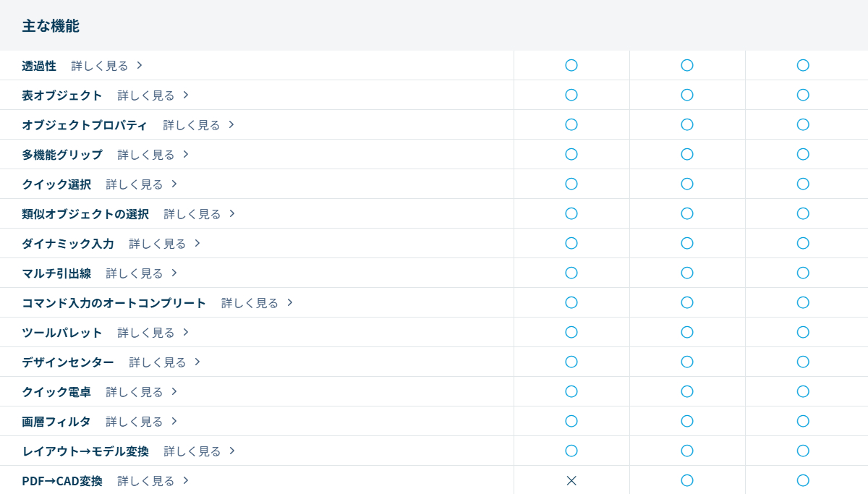Click the chevron beside コマンド入力のオートコンプリート 詳しく見る

point(290,302)
